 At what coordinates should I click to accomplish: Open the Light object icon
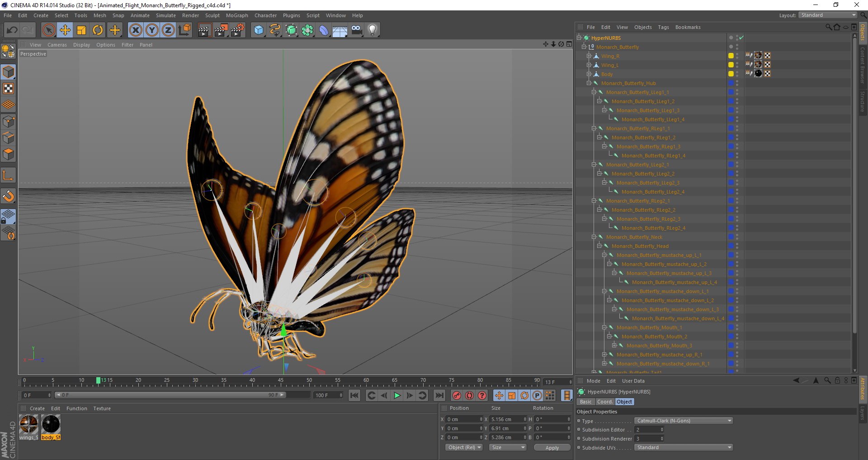373,30
